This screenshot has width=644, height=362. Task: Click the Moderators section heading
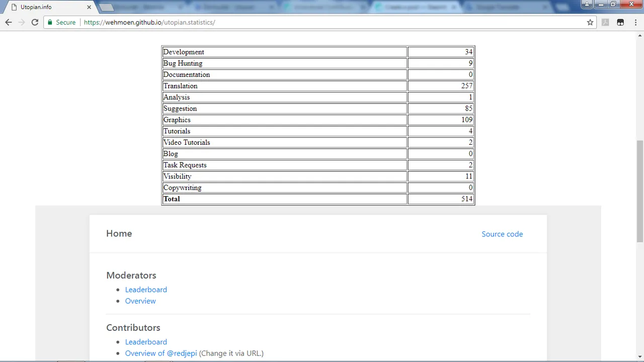tap(131, 276)
